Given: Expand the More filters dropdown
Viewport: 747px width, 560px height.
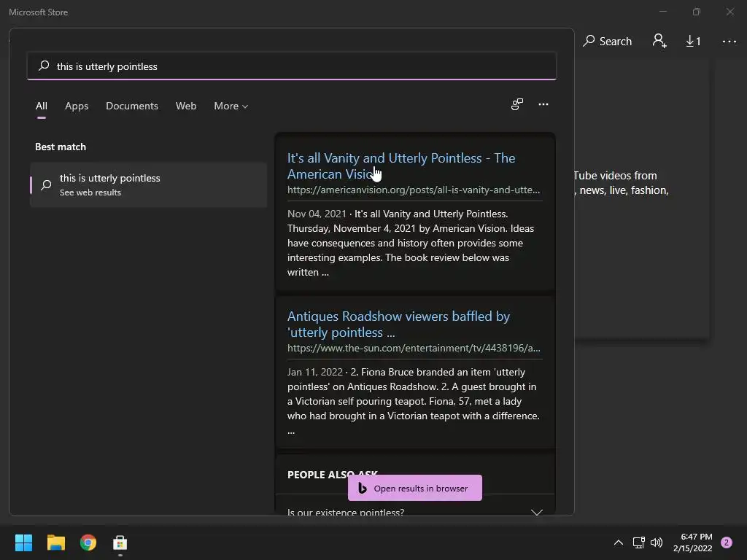Looking at the screenshot, I should [231, 106].
